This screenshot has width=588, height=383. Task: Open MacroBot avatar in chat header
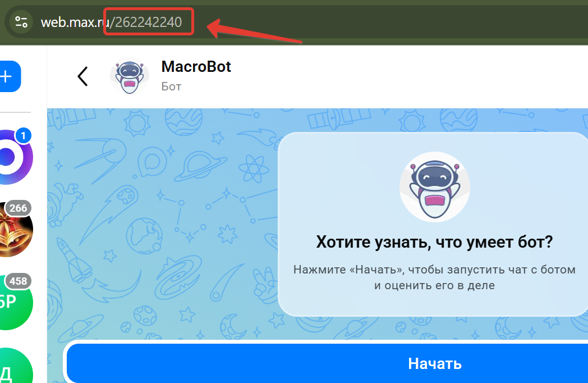(x=130, y=76)
